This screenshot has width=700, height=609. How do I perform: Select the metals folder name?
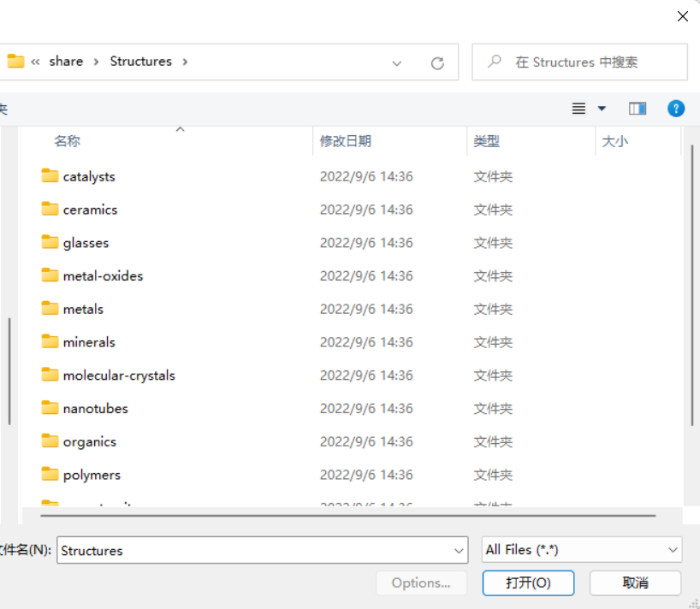[83, 309]
